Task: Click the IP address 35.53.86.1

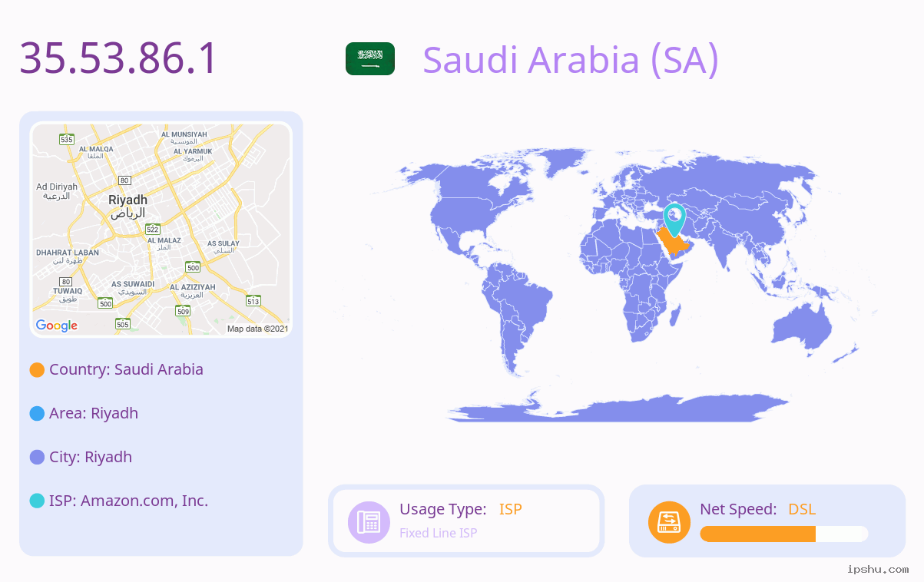Action: [119, 58]
